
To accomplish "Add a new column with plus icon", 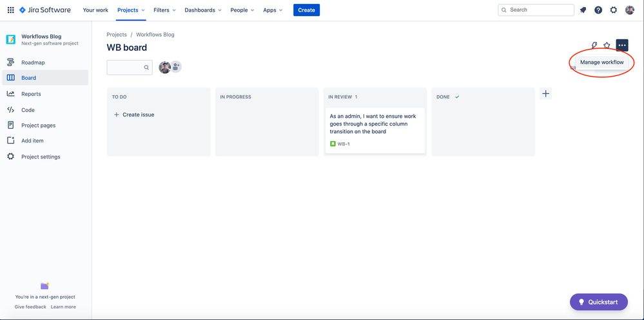I will coord(545,93).
